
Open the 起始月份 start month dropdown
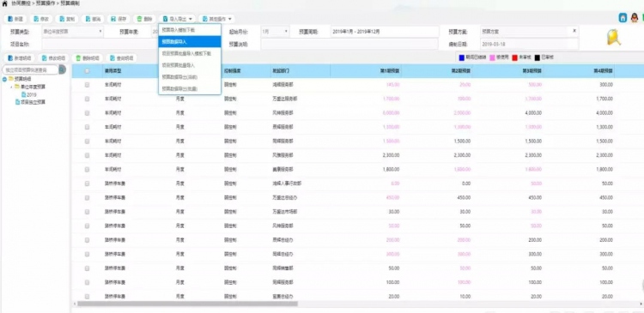coord(275,31)
